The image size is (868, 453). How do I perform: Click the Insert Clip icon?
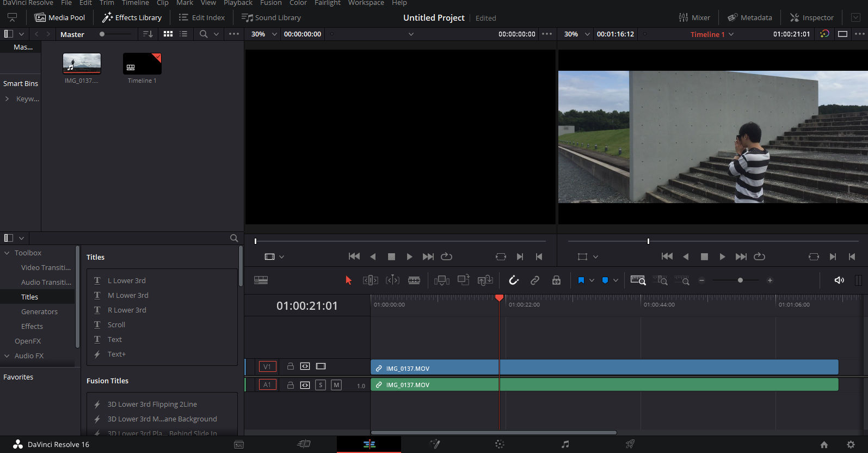coord(442,280)
